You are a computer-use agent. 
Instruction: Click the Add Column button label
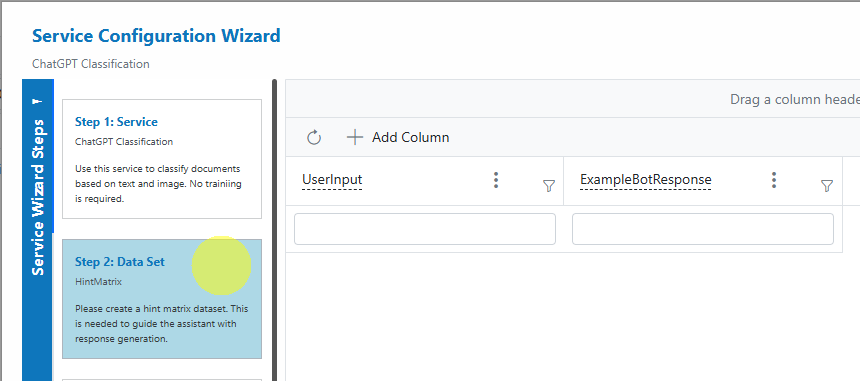point(410,137)
